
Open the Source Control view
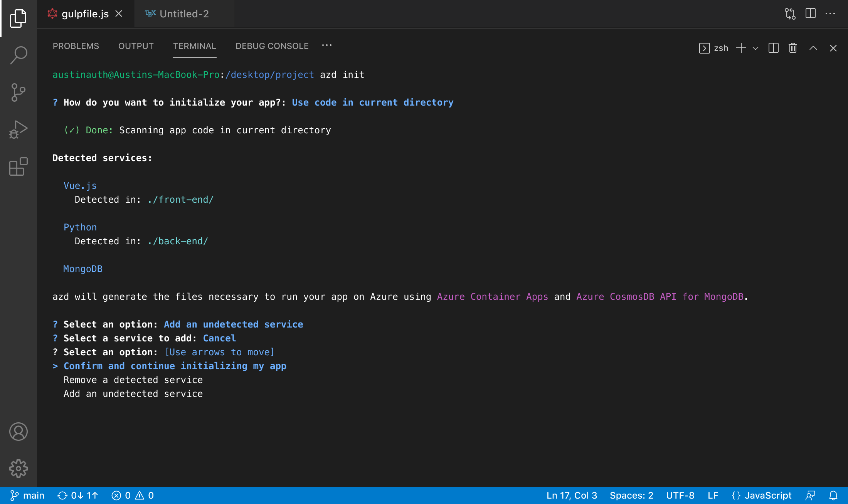pyautogui.click(x=18, y=92)
